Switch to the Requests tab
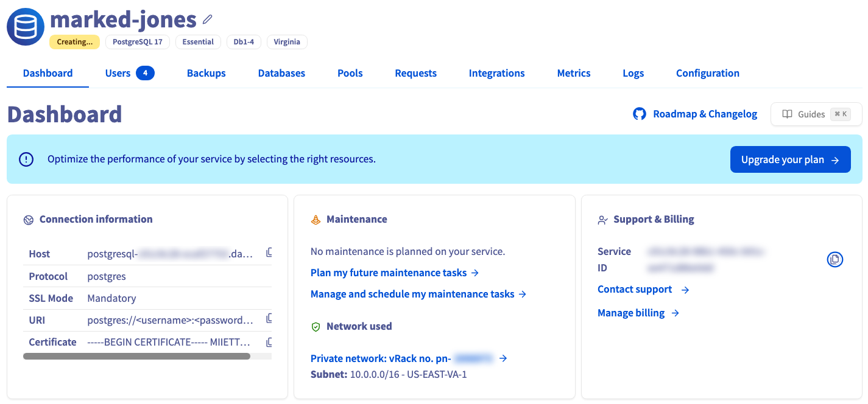868x404 pixels. [x=416, y=73]
